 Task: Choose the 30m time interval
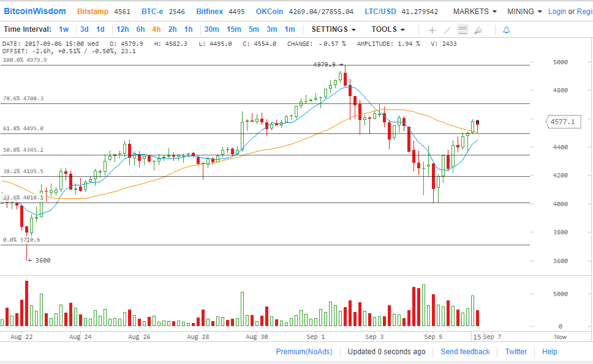pyautogui.click(x=211, y=29)
